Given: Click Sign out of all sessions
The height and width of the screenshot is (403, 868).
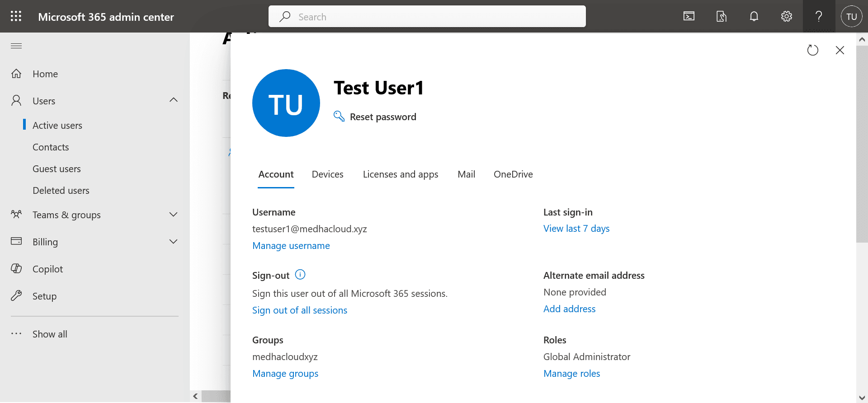Looking at the screenshot, I should click(x=300, y=310).
